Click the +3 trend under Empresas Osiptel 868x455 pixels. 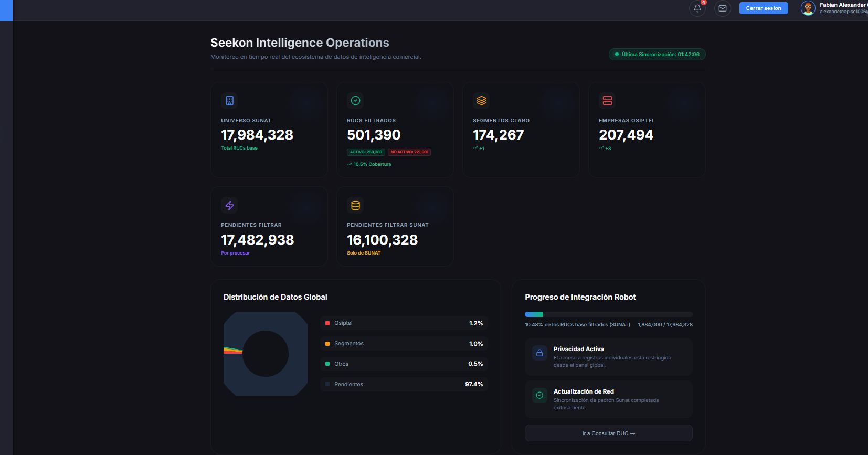tap(605, 148)
